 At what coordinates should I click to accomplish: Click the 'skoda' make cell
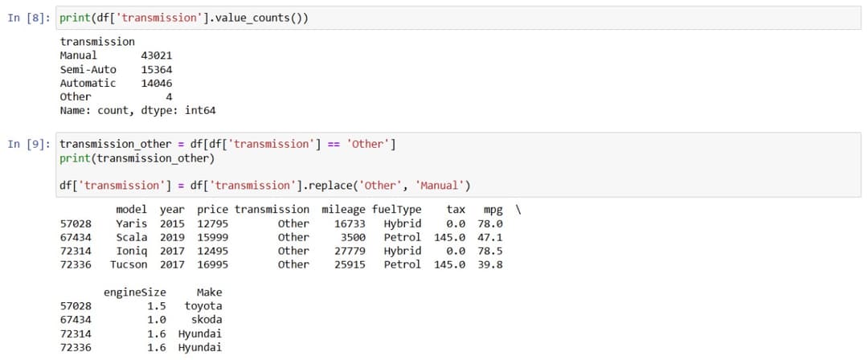click(207, 320)
